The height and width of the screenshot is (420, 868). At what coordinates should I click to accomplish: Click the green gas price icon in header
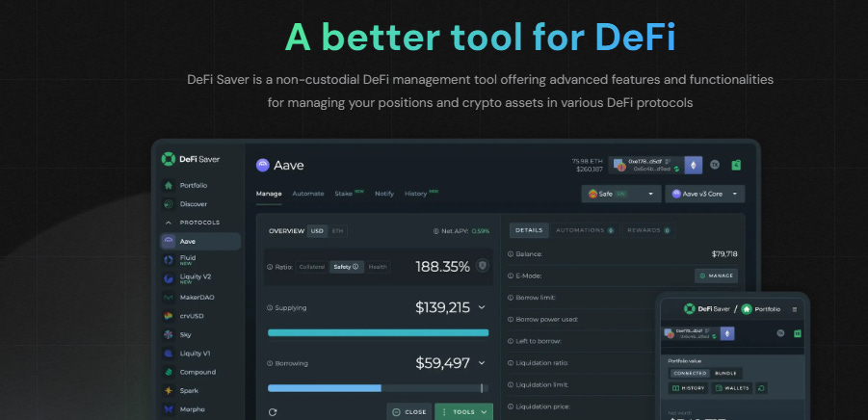[x=736, y=165]
